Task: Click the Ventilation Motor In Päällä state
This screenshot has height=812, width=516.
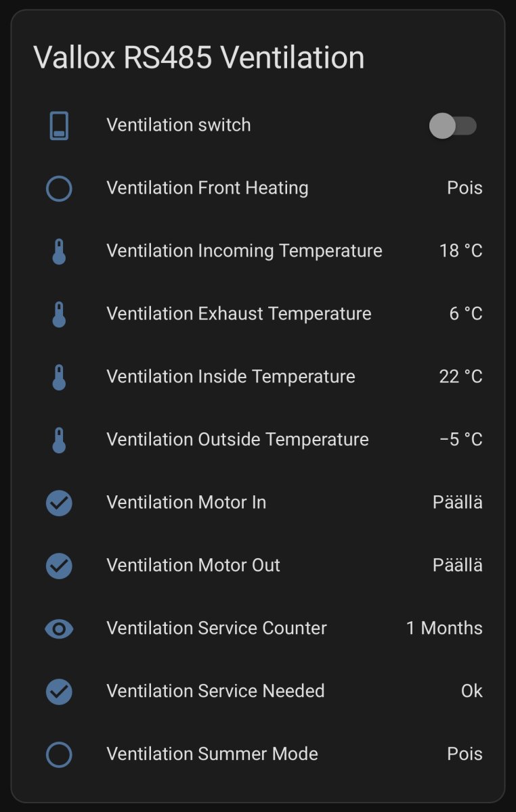Action: coord(458,503)
